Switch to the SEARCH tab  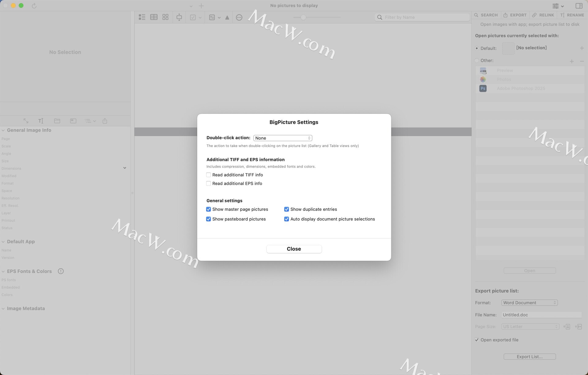(x=486, y=15)
